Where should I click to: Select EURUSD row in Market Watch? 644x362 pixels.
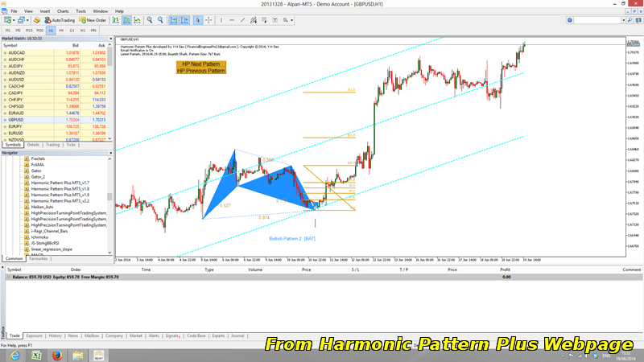[54, 133]
